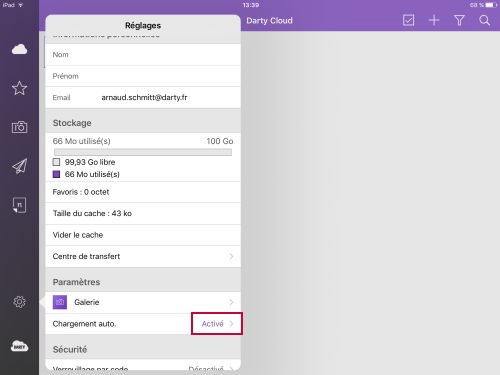Tap the Email field arnaud.schmitt@darty.fr

coord(143,97)
